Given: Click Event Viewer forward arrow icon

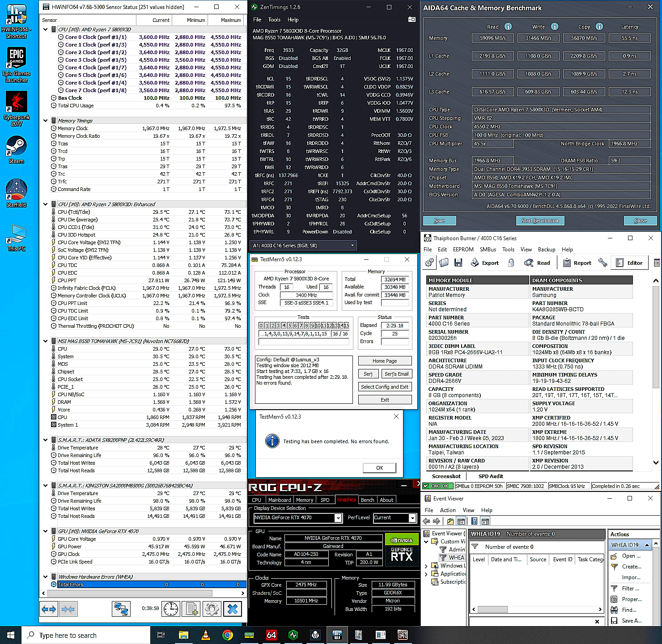Looking at the screenshot, I should [x=437, y=521].
